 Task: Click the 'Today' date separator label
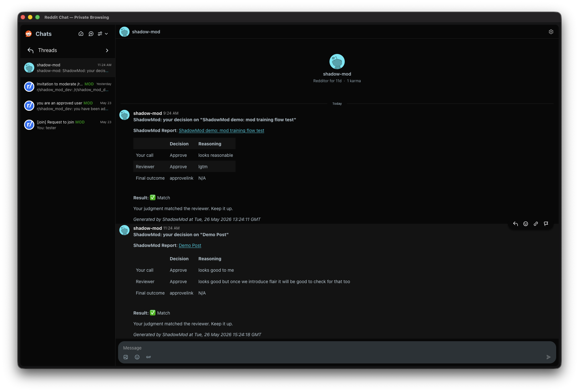click(337, 104)
